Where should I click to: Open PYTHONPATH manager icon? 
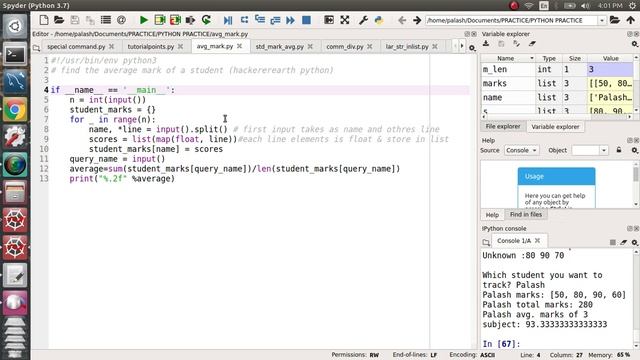click(379, 20)
